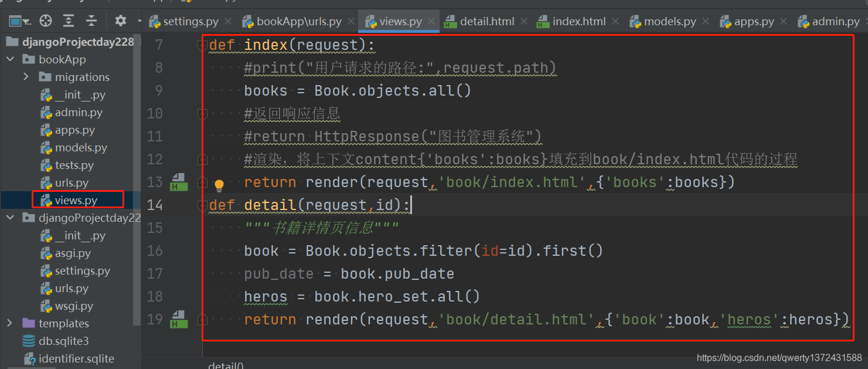Click the fold end marker on line 19
868x369 pixels.
[202, 319]
